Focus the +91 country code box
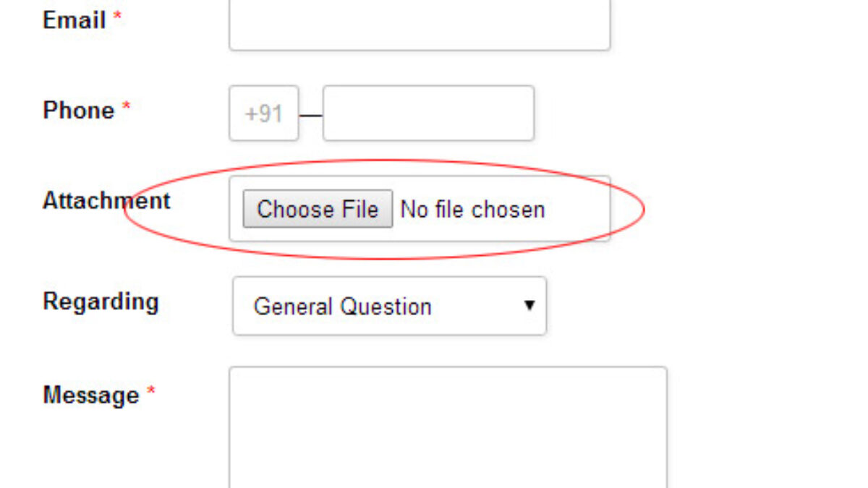This screenshot has width=868, height=488. tap(264, 114)
